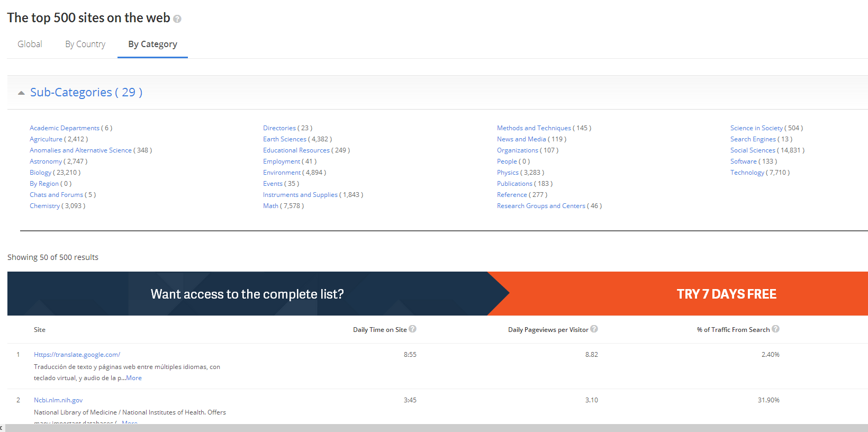Open the Directories sub-category
868x432 pixels.
point(279,128)
